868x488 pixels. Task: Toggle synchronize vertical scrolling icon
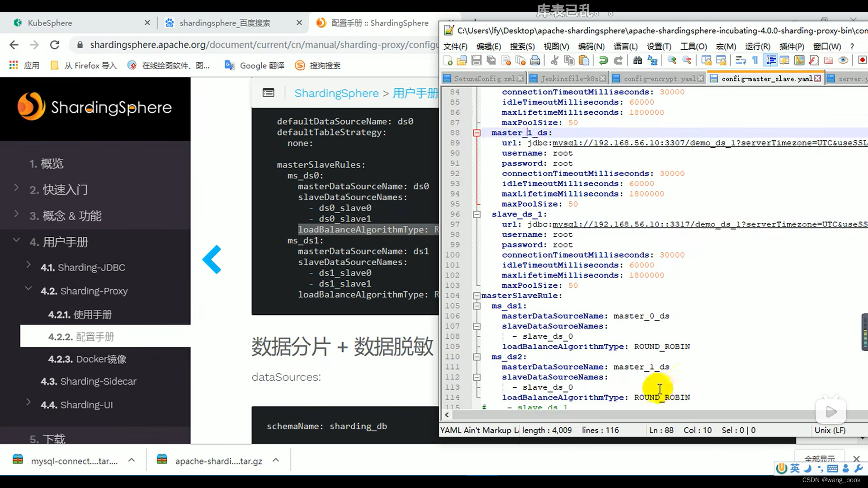pyautogui.click(x=706, y=60)
